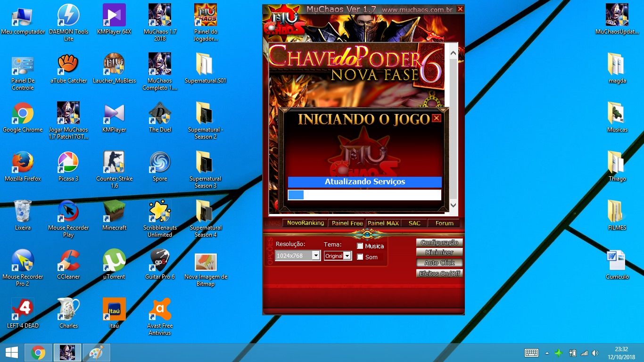
Task: Select Laucher_MuBless desktop icon
Action: point(114,69)
